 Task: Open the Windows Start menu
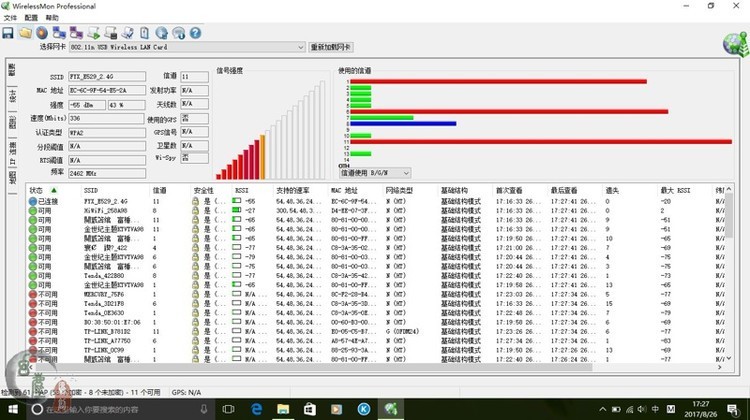[x=13, y=409]
